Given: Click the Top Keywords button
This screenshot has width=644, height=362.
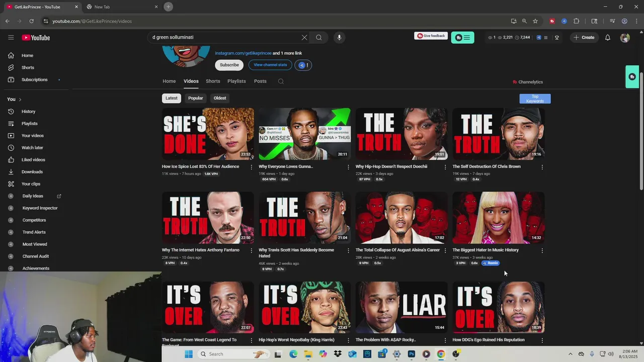Looking at the screenshot, I should 535,99.
